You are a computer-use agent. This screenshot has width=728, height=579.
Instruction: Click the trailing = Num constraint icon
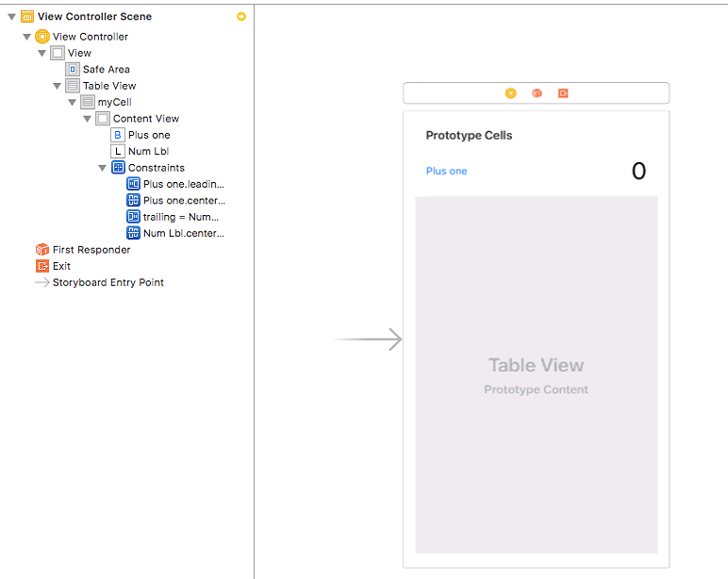133,217
